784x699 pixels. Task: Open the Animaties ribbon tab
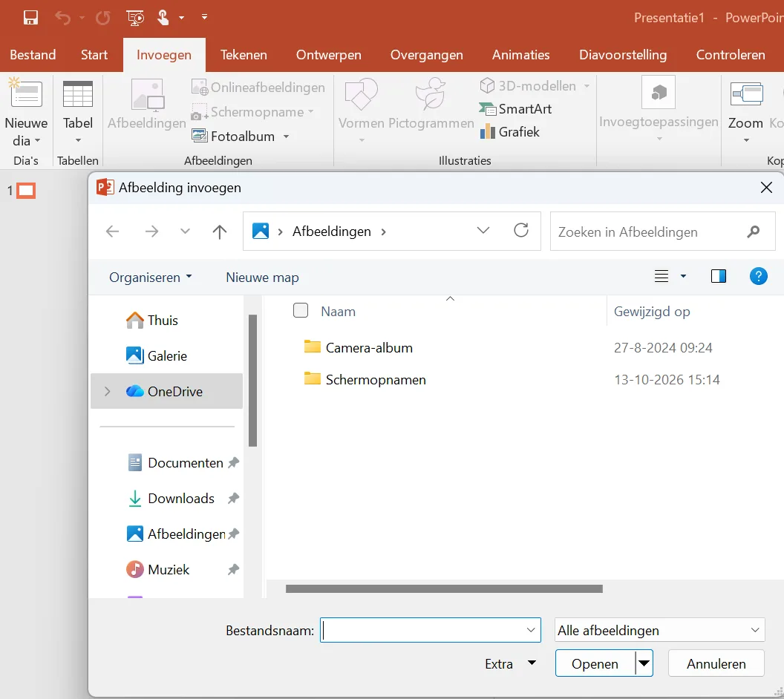tap(521, 54)
